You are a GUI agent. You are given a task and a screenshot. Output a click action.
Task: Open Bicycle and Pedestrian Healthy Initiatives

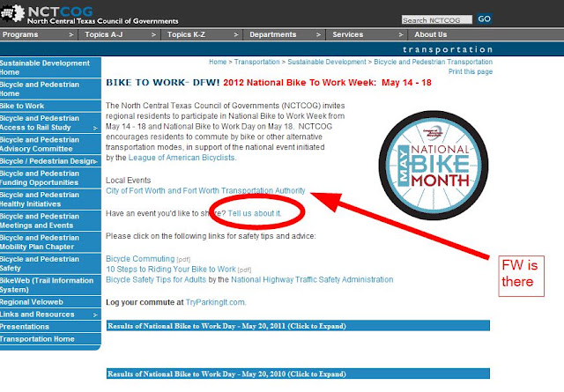point(50,199)
